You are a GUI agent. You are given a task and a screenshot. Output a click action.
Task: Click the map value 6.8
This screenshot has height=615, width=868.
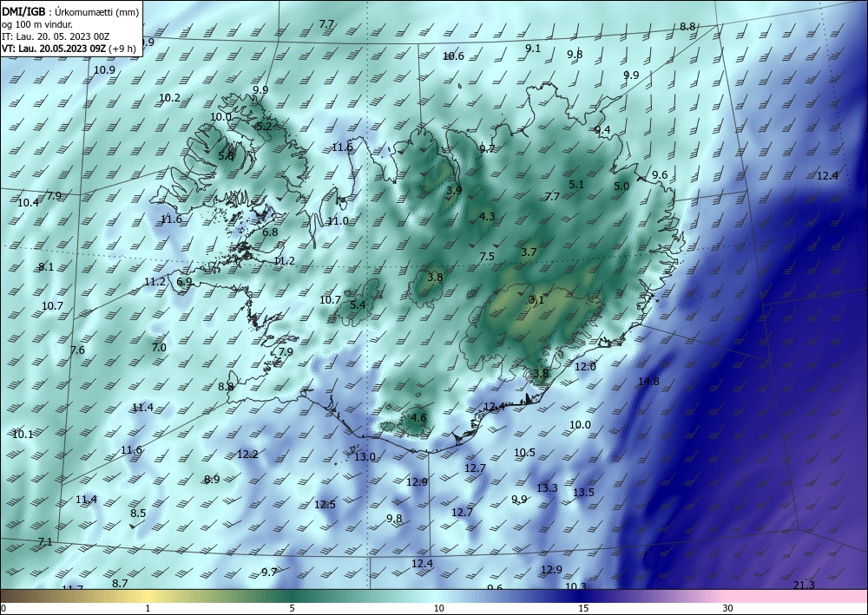click(x=270, y=232)
